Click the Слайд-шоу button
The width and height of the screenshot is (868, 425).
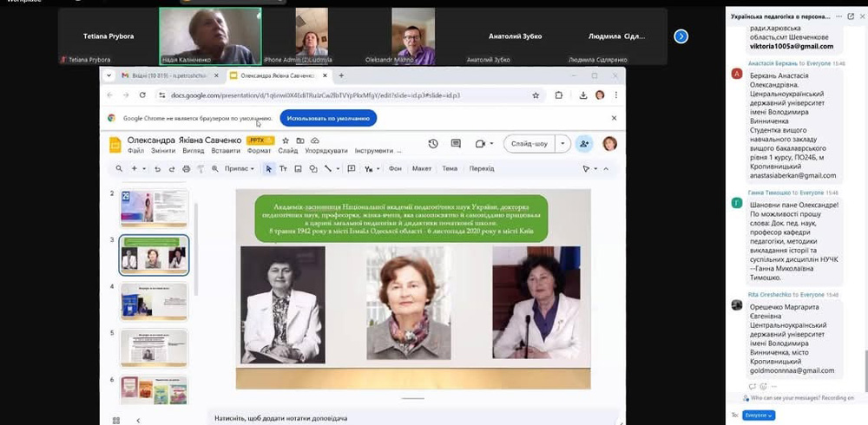coord(529,144)
